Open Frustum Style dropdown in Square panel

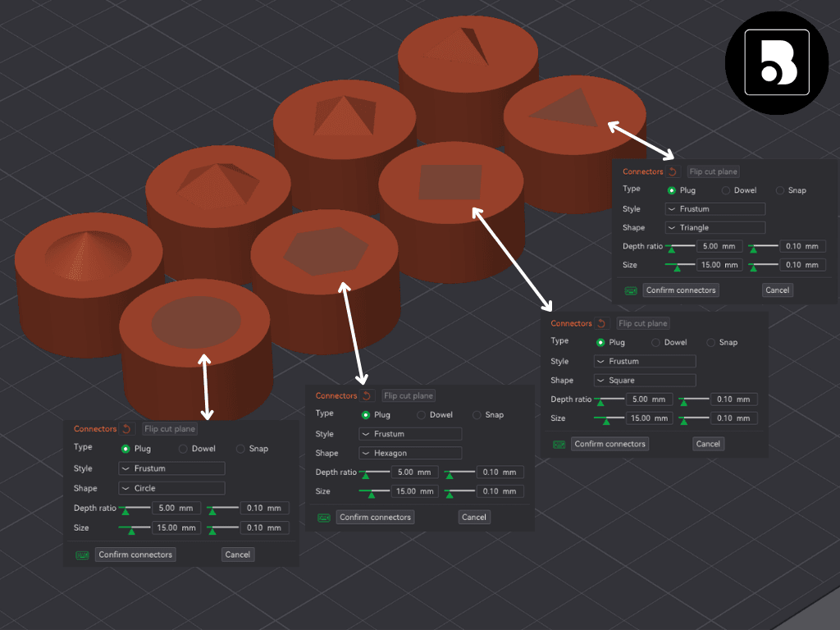(x=645, y=362)
